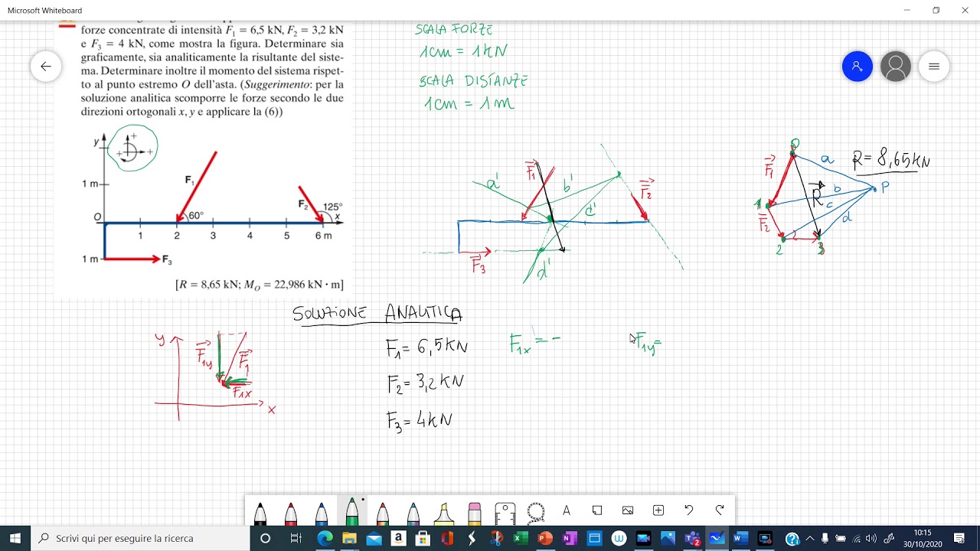The image size is (980, 551).
Task: Open File Explorer from the taskbar
Action: [349, 539]
